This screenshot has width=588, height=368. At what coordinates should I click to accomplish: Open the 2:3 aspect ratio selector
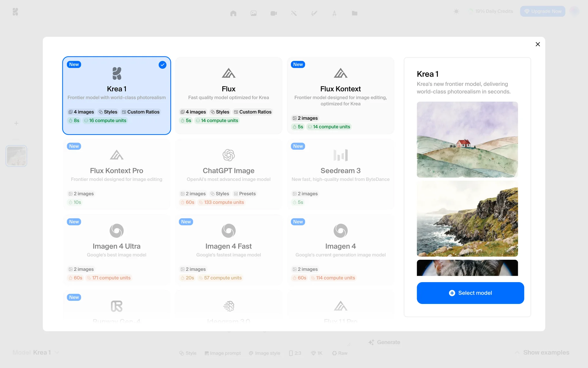(295, 353)
